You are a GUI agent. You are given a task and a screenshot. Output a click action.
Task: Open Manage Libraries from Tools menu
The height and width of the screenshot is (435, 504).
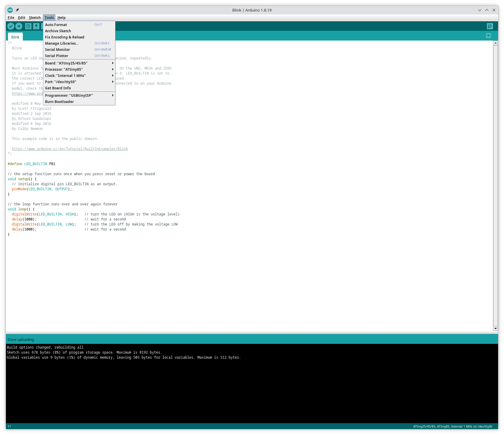point(79,43)
